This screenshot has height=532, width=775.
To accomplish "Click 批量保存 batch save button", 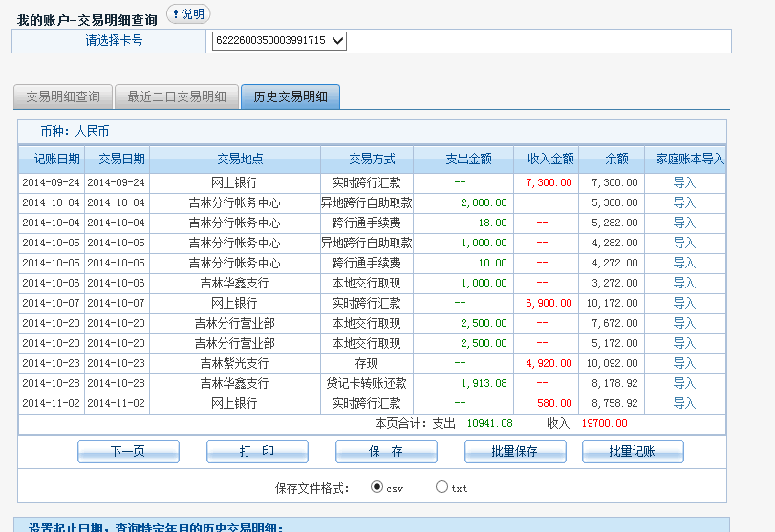I will [x=515, y=452].
